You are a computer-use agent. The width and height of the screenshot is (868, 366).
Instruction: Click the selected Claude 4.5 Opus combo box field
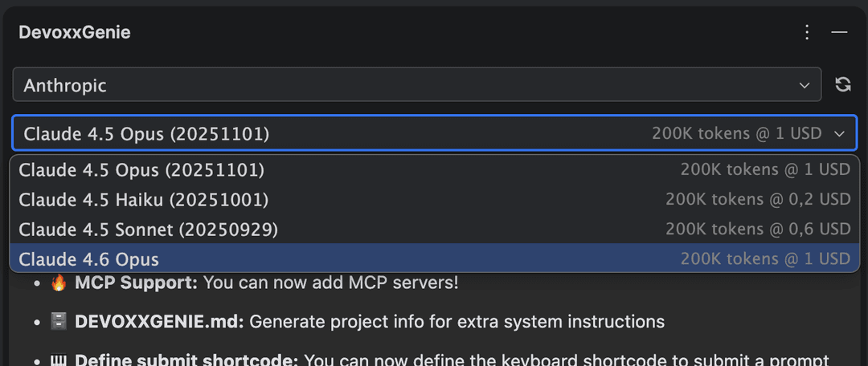pyautogui.click(x=435, y=133)
